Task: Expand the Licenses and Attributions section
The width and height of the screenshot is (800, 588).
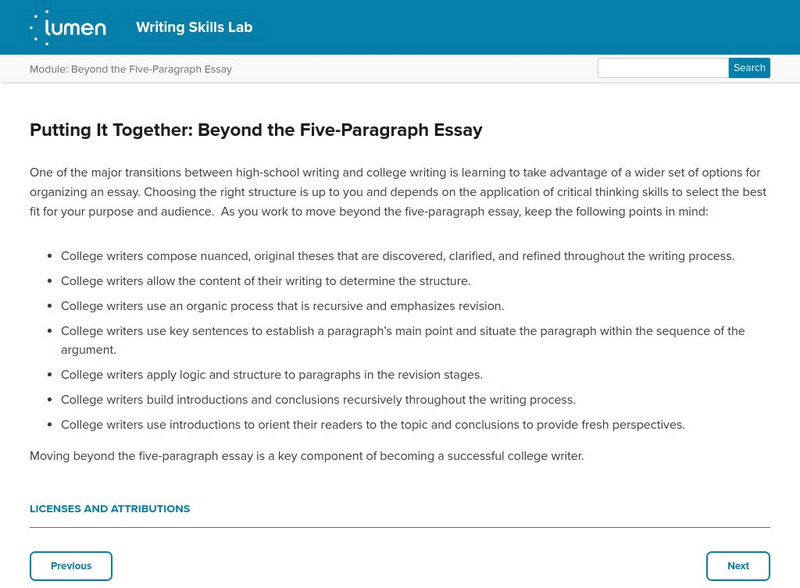Action: pyautogui.click(x=110, y=509)
